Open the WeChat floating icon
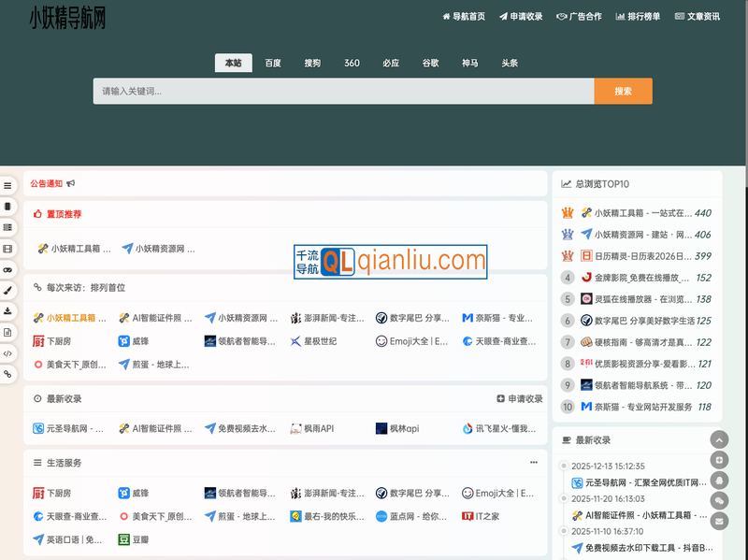Image resolution: width=748 pixels, height=560 pixels. [719, 500]
